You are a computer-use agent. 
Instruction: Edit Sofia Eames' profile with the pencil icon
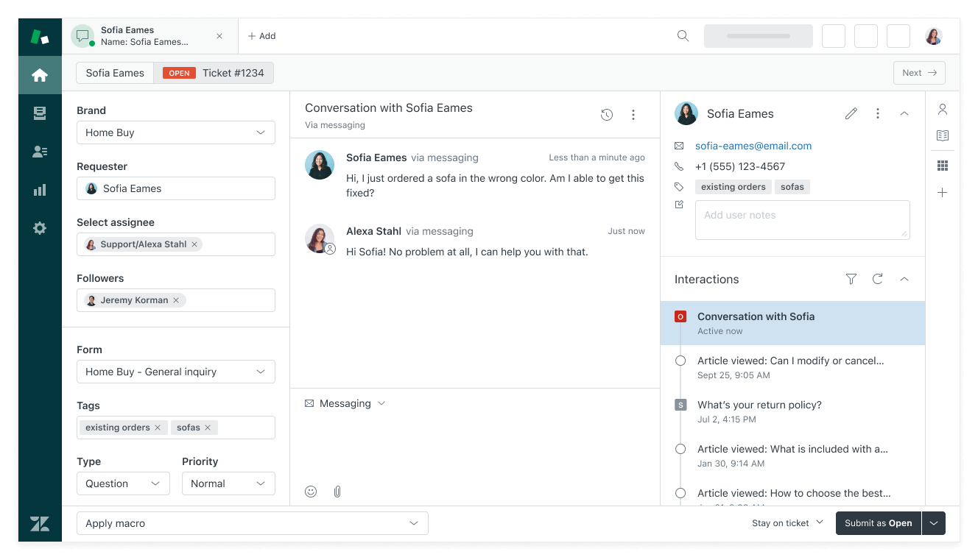pyautogui.click(x=851, y=113)
